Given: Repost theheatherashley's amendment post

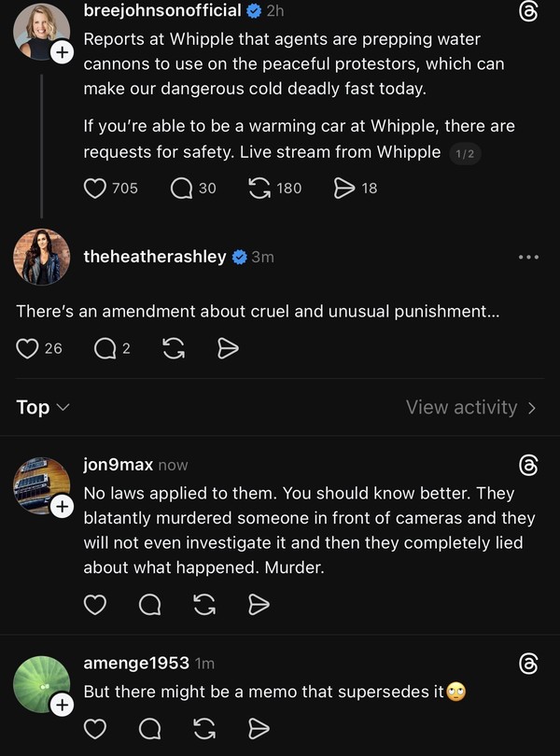Looking at the screenshot, I should click(x=173, y=348).
